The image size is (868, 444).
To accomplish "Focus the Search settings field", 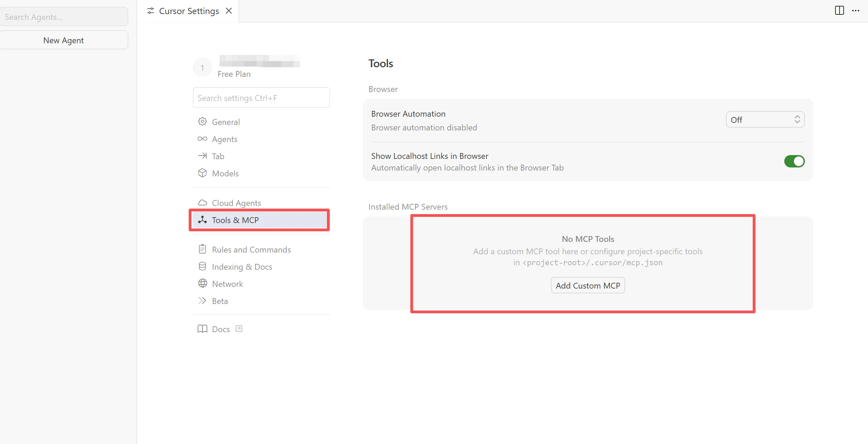I will coord(261,98).
